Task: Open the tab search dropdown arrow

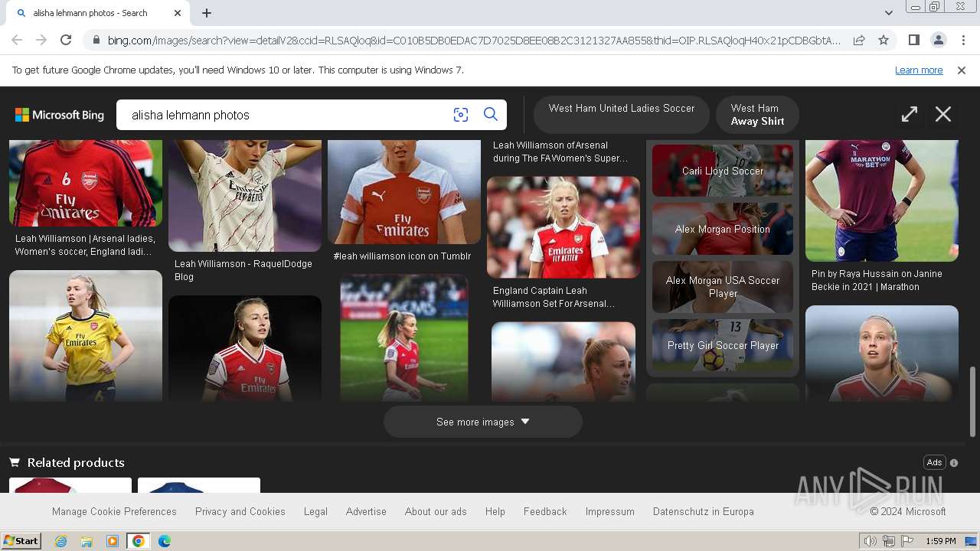Action: tap(888, 13)
